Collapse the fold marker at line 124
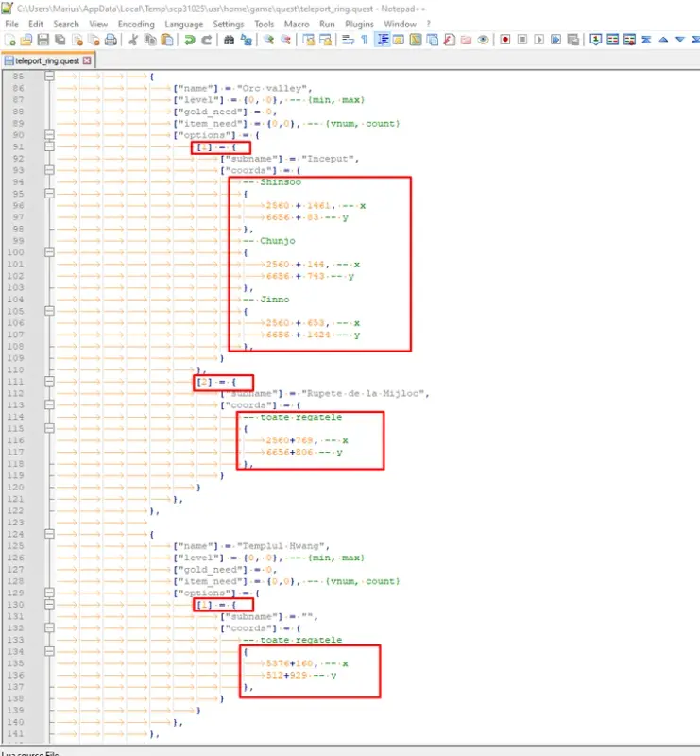 [49, 534]
